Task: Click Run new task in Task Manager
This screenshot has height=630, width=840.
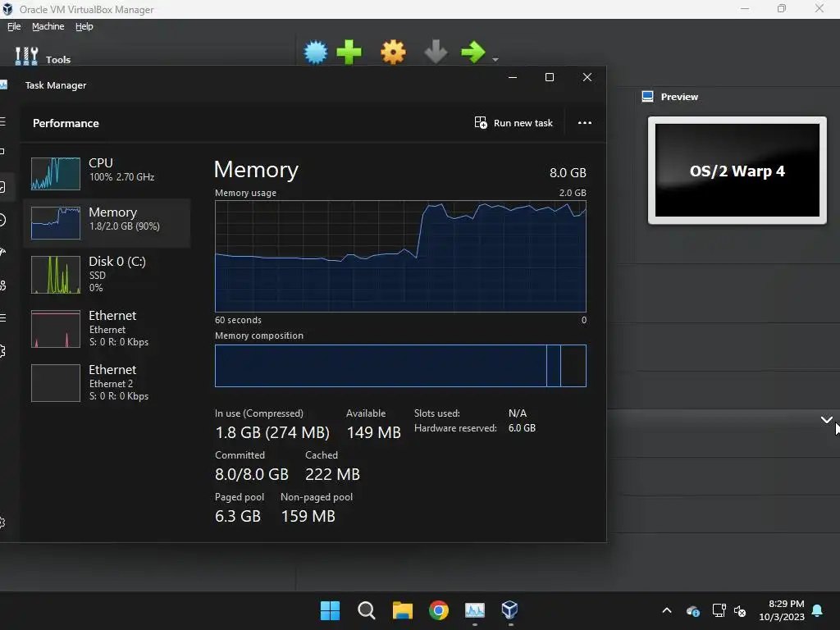Action: click(514, 123)
